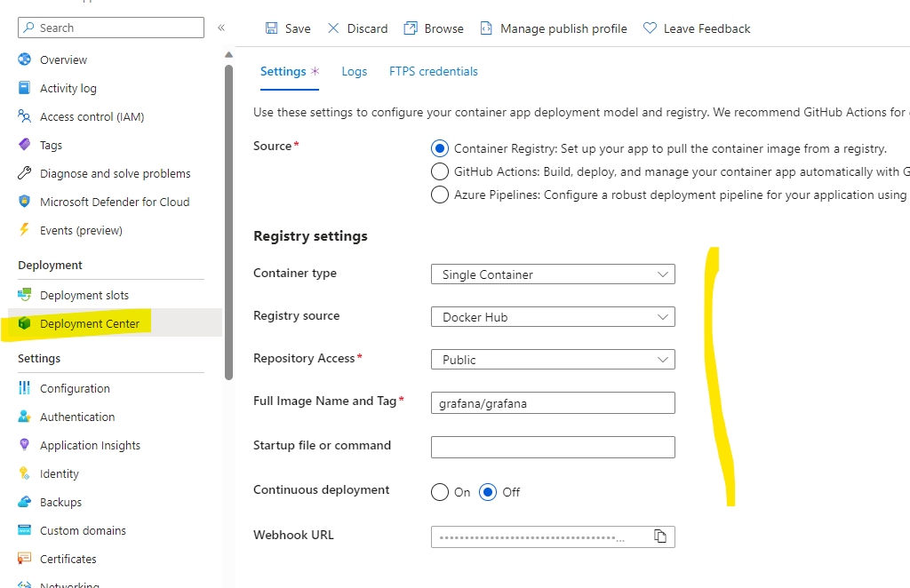The image size is (910, 588).
Task: Select GitHub Actions source radio button
Action: click(440, 171)
